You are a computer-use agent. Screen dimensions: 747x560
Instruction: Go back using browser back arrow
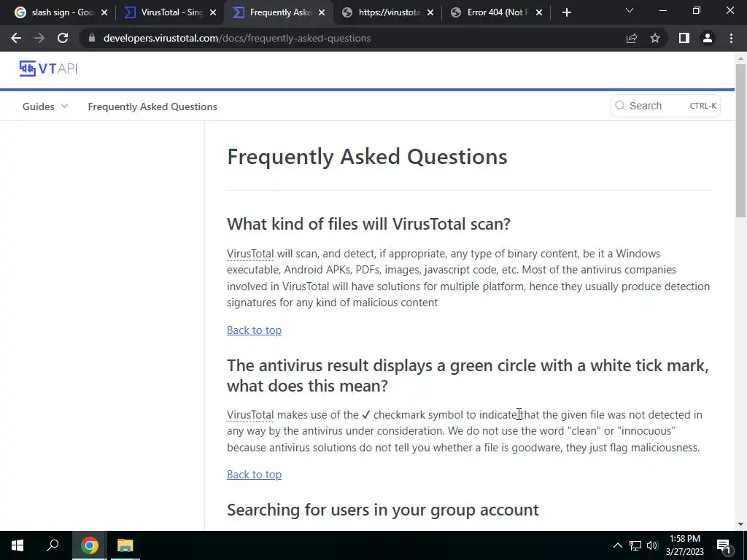(x=16, y=38)
